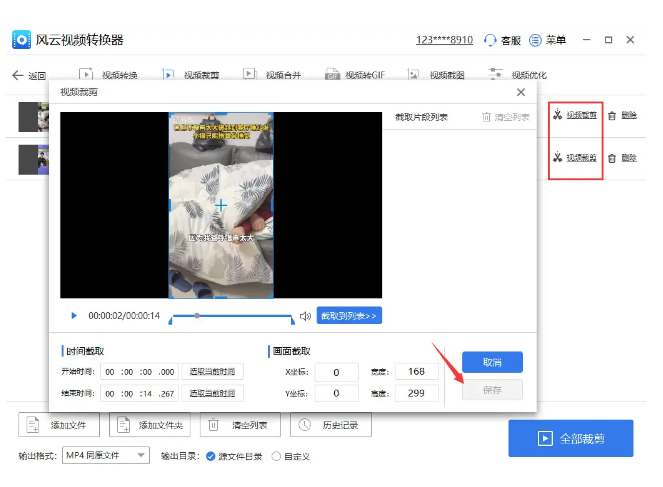The height and width of the screenshot is (487, 663).
Task: Delete second video with trash icon
Action: [612, 159]
